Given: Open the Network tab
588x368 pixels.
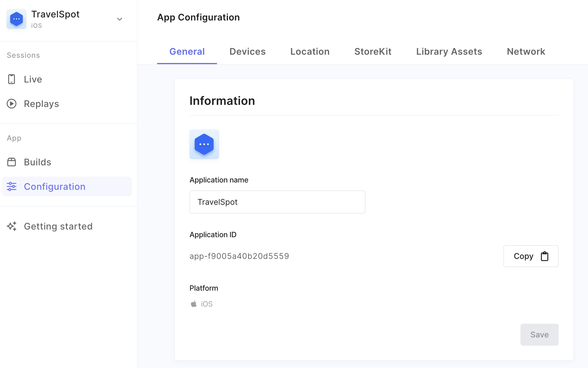Looking at the screenshot, I should (526, 51).
